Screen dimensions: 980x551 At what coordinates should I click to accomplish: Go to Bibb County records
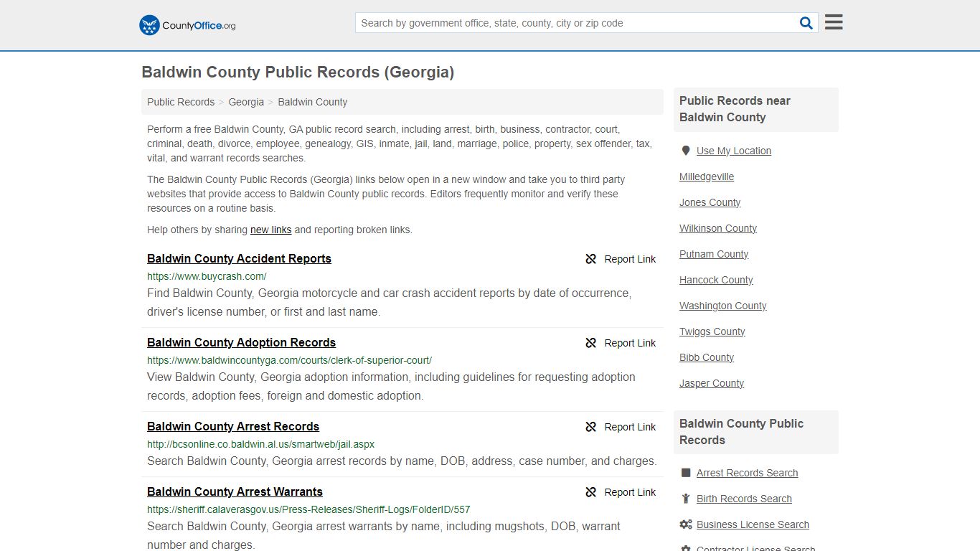click(707, 357)
